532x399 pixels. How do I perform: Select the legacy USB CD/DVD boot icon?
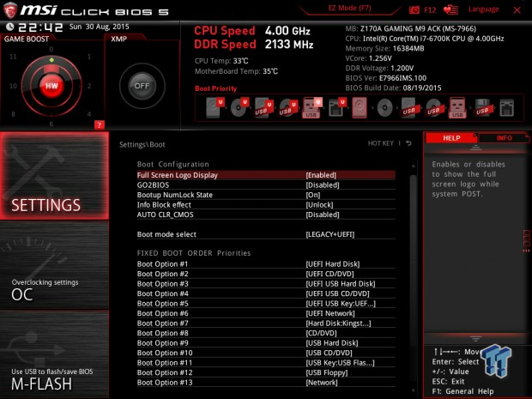(433, 107)
